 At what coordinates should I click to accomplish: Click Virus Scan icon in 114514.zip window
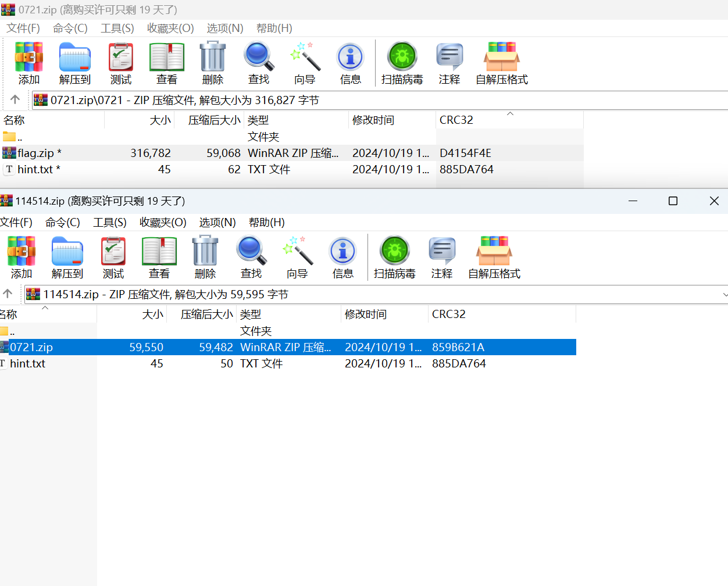[x=395, y=251]
